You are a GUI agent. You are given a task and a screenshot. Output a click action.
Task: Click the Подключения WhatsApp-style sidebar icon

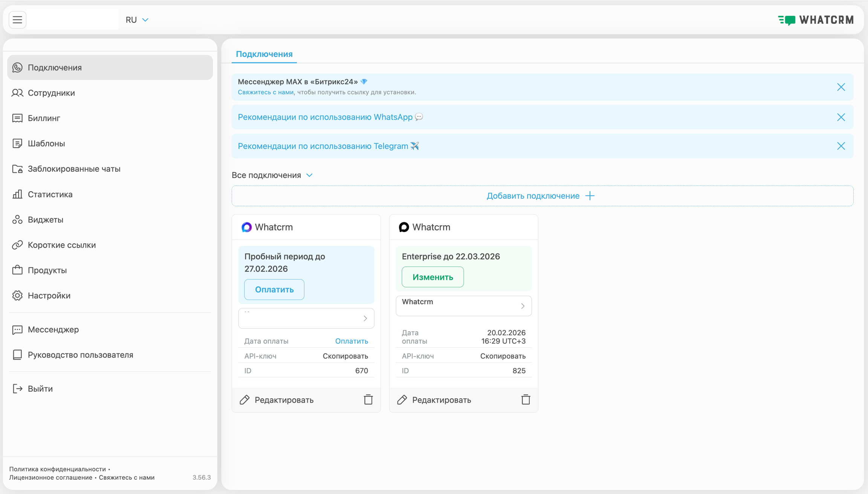pos(17,68)
